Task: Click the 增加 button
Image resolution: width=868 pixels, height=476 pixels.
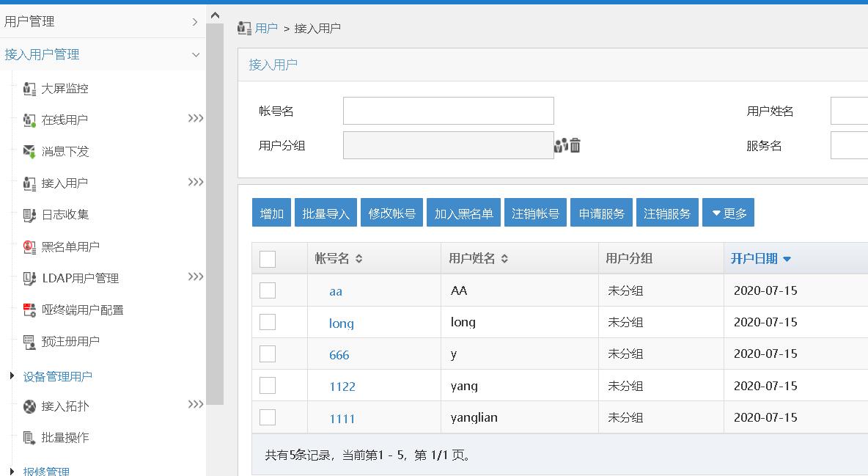Action: click(x=271, y=213)
